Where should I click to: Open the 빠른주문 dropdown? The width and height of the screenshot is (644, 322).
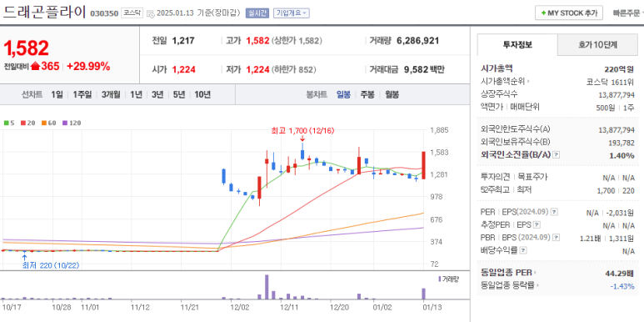point(627,13)
